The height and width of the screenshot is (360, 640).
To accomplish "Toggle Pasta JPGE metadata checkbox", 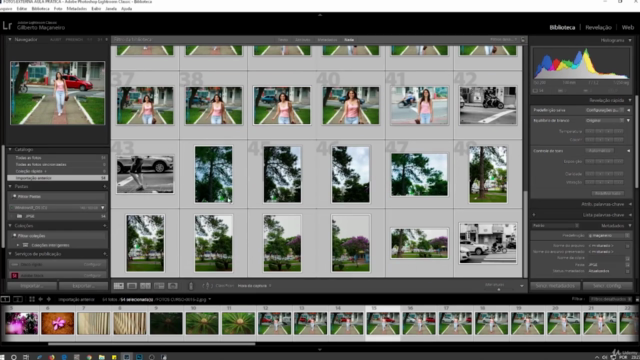I will [627, 264].
